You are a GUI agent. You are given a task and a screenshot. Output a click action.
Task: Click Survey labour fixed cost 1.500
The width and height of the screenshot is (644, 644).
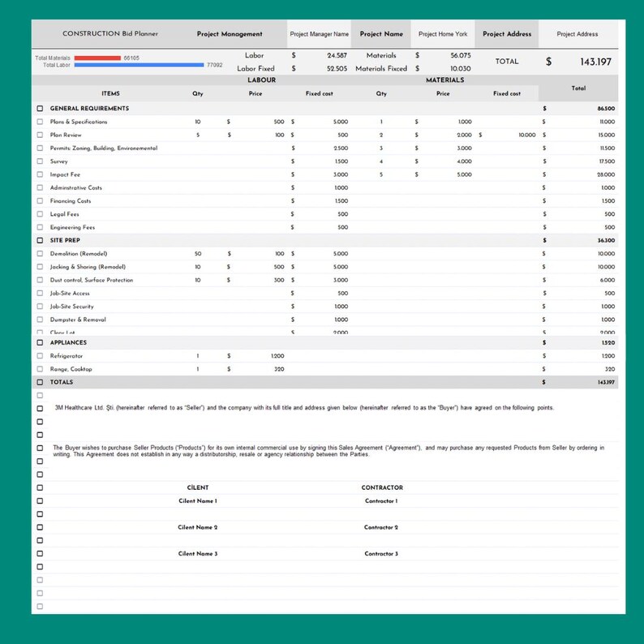pos(341,161)
